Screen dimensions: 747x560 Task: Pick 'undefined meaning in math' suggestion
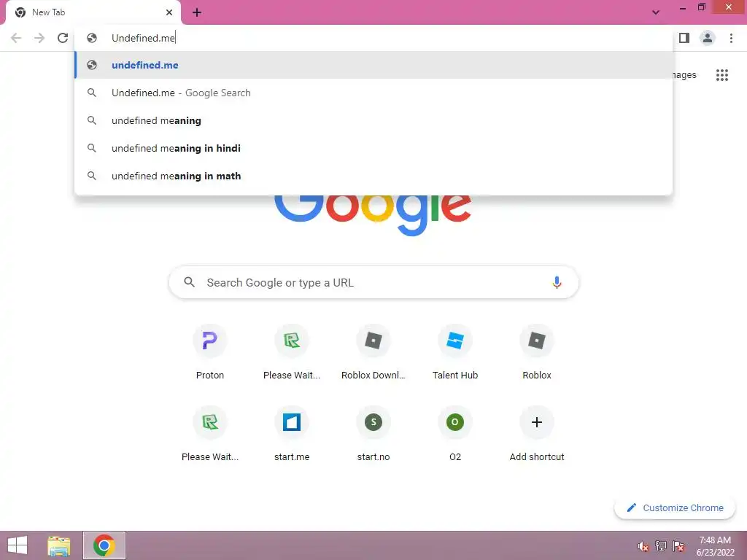coord(373,176)
